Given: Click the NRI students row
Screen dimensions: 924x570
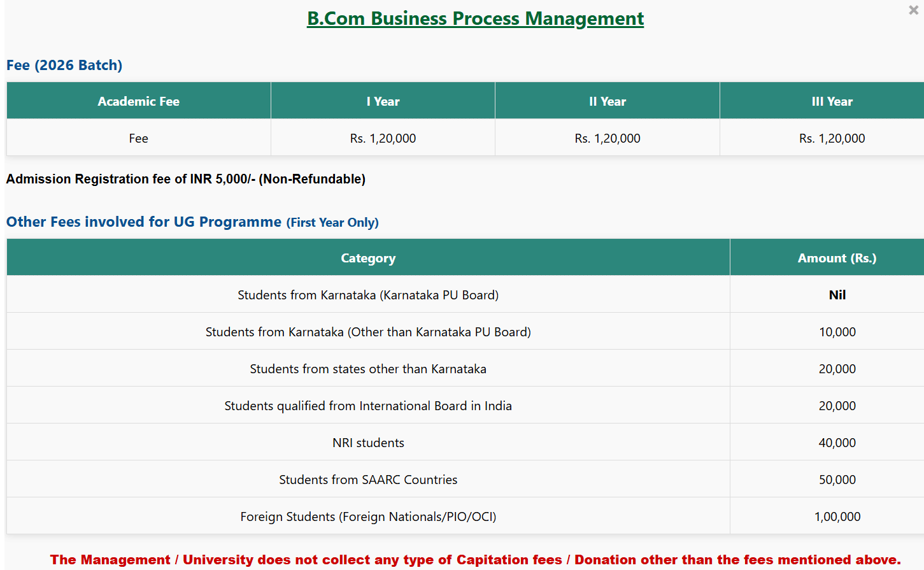Looking at the screenshot, I should [x=368, y=443].
